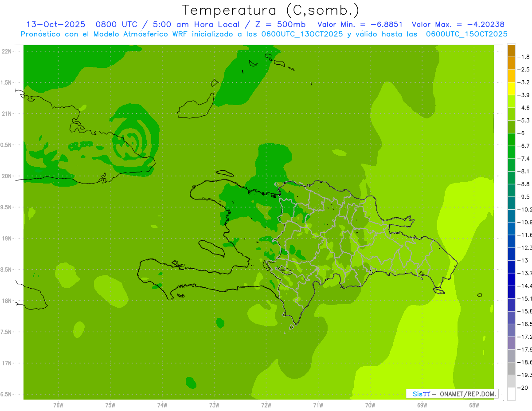532x411 pixels.
Task: Click the Valor Min. = -6.8851 readout
Action: tap(361, 24)
